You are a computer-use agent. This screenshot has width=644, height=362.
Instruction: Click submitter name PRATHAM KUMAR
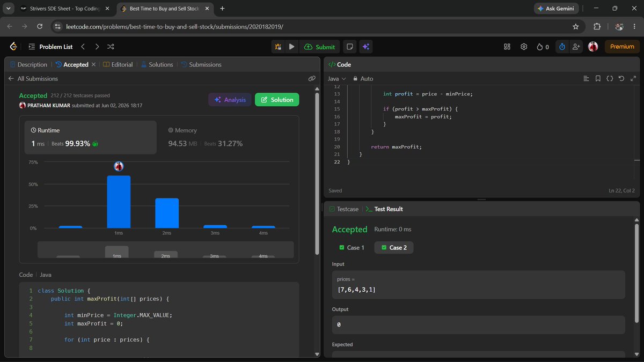[48, 106]
